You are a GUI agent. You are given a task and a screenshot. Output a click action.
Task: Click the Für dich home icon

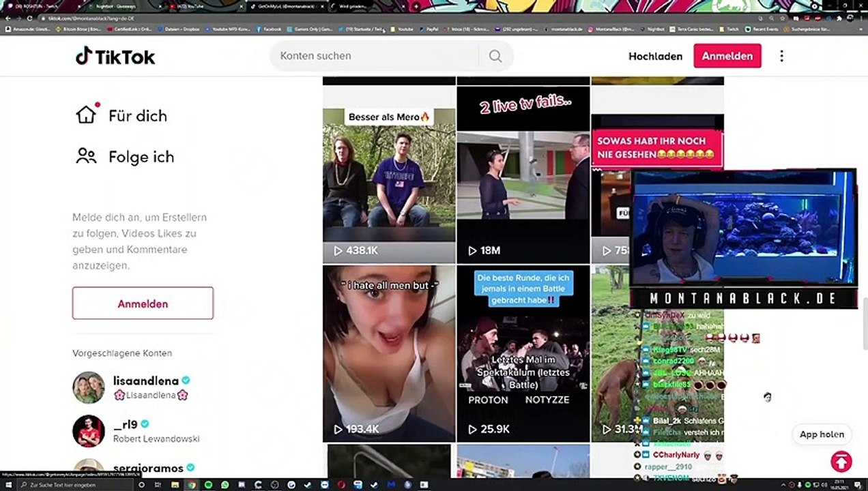[87, 114]
